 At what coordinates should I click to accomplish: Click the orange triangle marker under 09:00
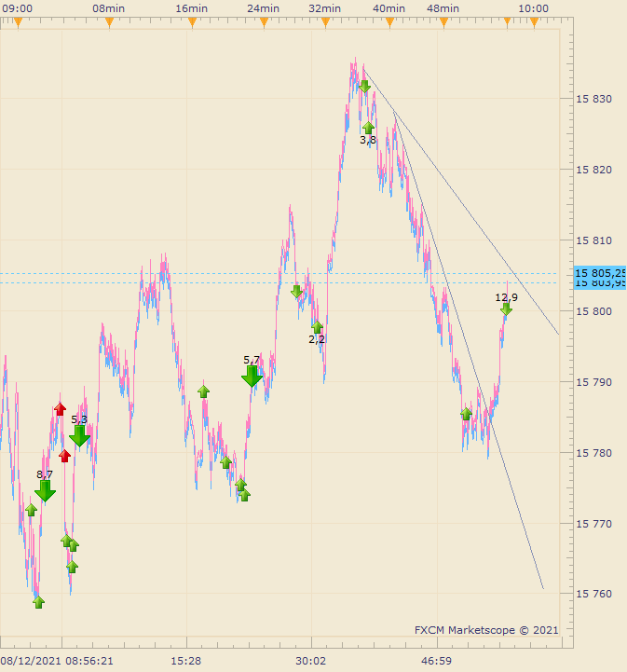pyautogui.click(x=18, y=22)
